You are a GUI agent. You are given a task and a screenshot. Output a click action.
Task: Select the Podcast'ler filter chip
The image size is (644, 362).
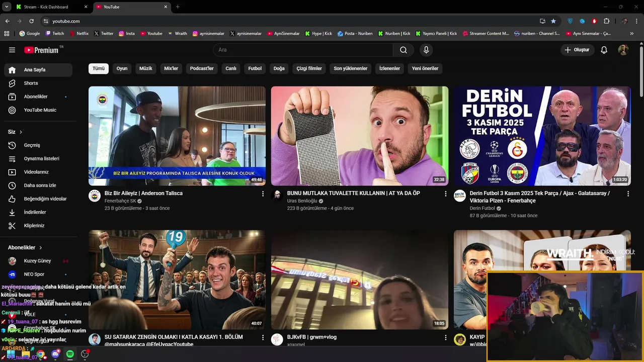pyautogui.click(x=202, y=68)
